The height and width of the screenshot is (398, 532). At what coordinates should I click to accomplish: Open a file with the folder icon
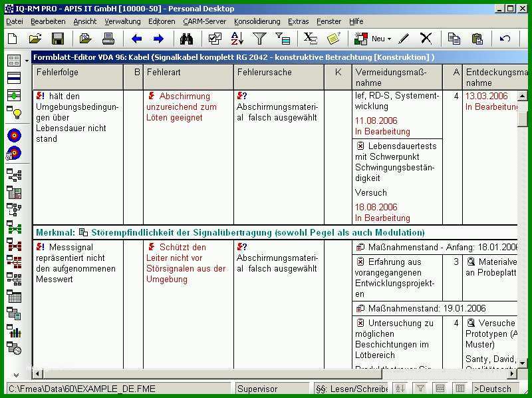[35, 39]
